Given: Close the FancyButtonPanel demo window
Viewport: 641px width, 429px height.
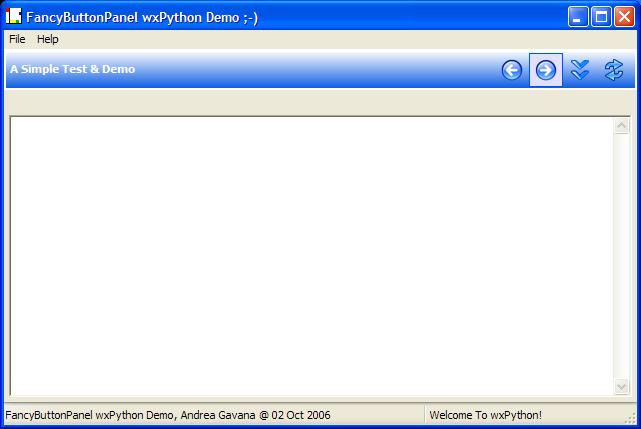Looking at the screenshot, I should [x=623, y=16].
